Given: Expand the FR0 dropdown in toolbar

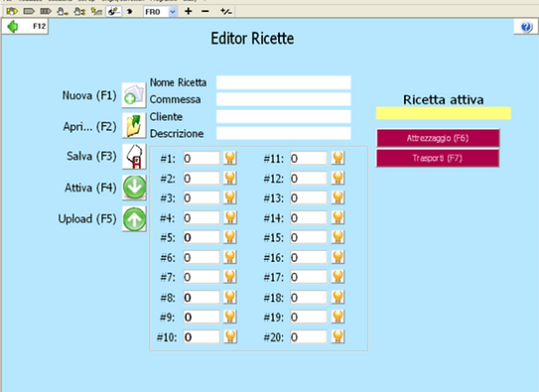Looking at the screenshot, I should 173,12.
